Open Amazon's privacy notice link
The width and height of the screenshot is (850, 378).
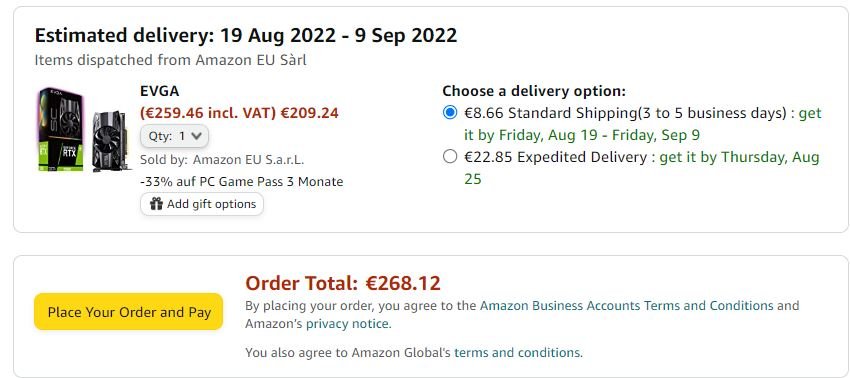coord(347,324)
